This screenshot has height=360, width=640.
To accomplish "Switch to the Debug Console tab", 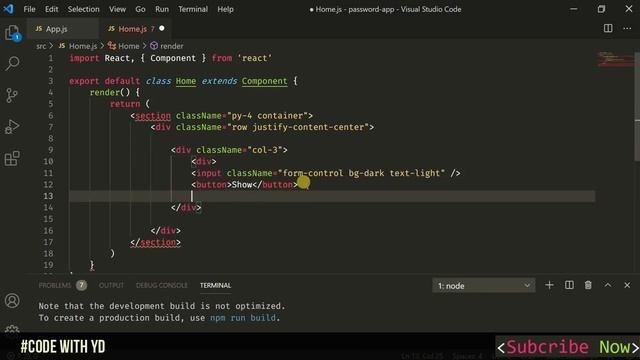I will 162,285.
